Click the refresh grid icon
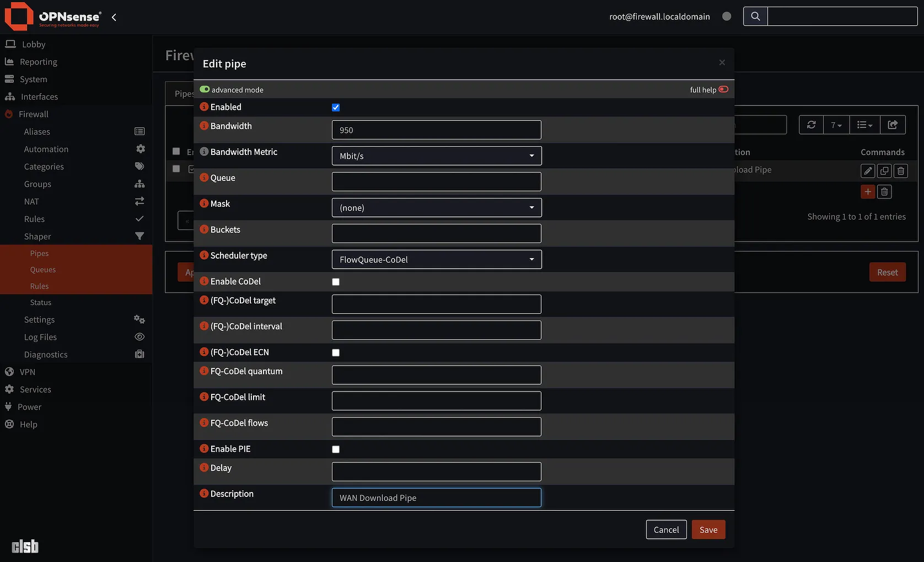This screenshot has height=562, width=924. 811,125
